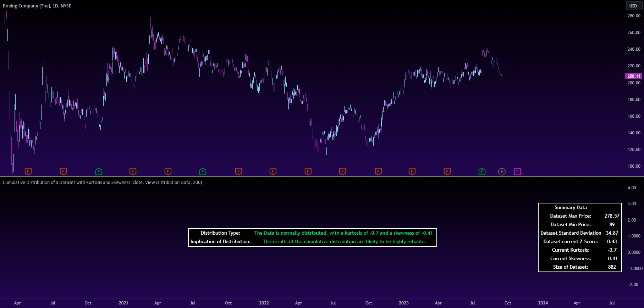Image resolution: width=644 pixels, height=308 pixels.
Task: Click the 2021 label on time axis
Action: (x=123, y=303)
